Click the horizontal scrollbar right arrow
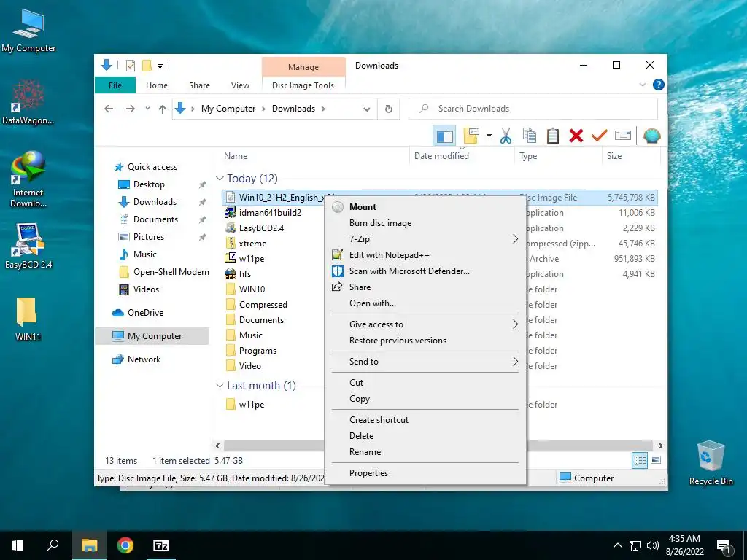This screenshot has width=747, height=560. click(660, 446)
